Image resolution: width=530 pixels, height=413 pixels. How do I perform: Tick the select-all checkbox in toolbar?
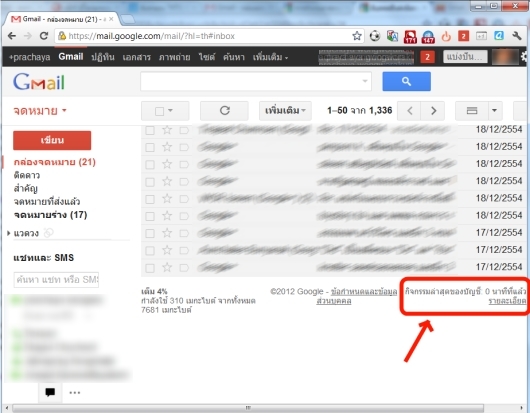(x=159, y=111)
